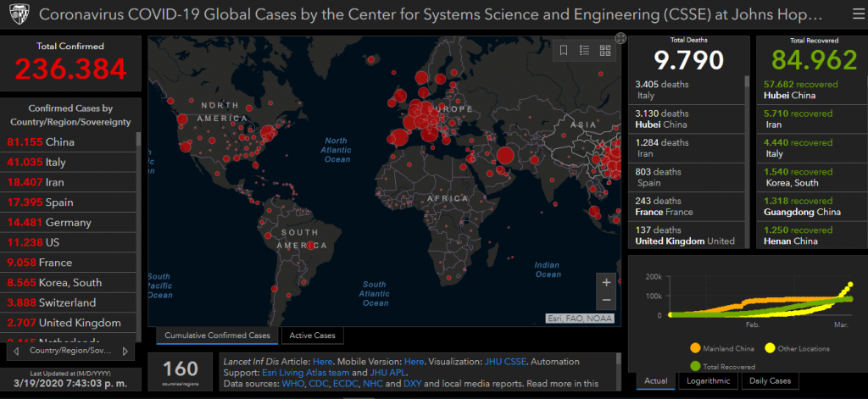Zoom out on the map
The image size is (868, 399).
pyautogui.click(x=605, y=301)
